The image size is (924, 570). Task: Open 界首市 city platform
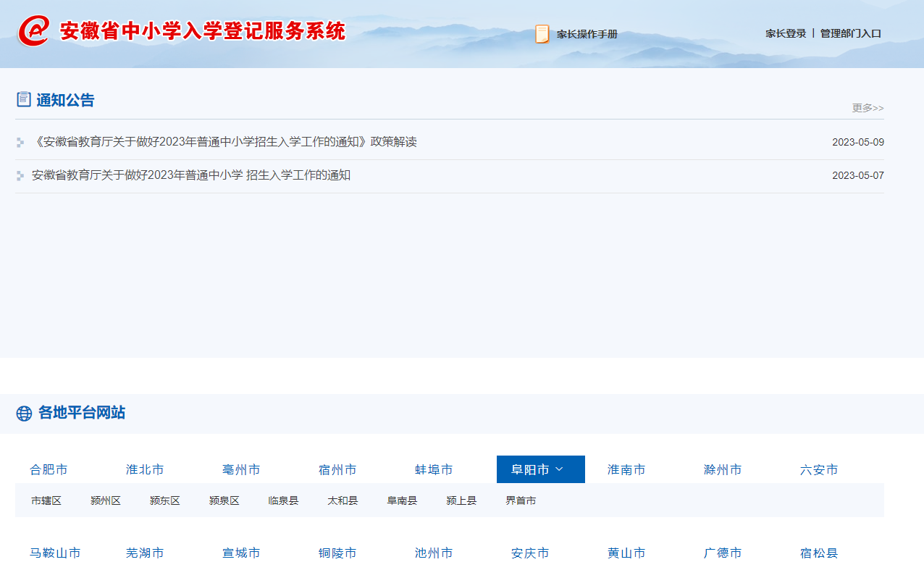pyautogui.click(x=521, y=500)
